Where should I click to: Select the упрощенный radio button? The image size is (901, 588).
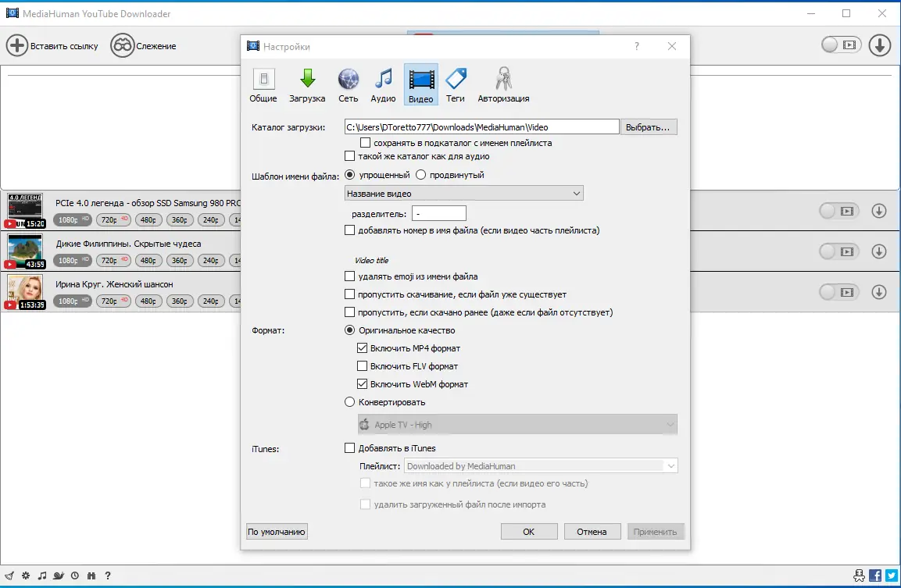coord(349,175)
